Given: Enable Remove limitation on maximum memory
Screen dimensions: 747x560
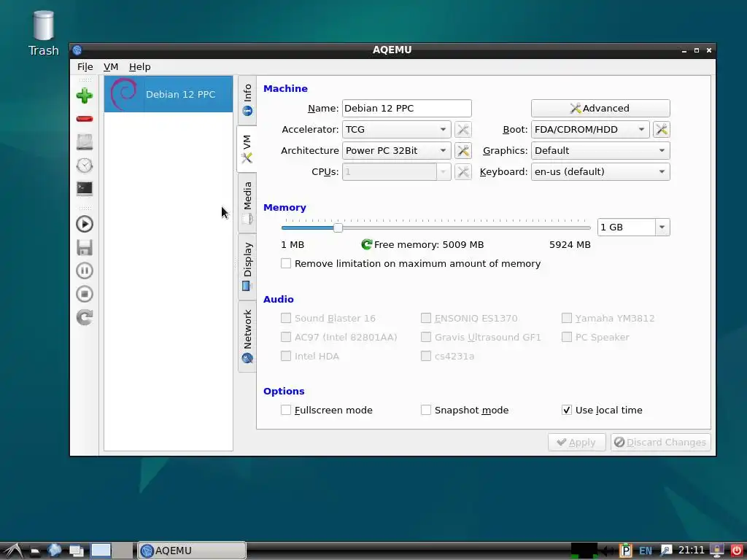Looking at the screenshot, I should point(286,263).
